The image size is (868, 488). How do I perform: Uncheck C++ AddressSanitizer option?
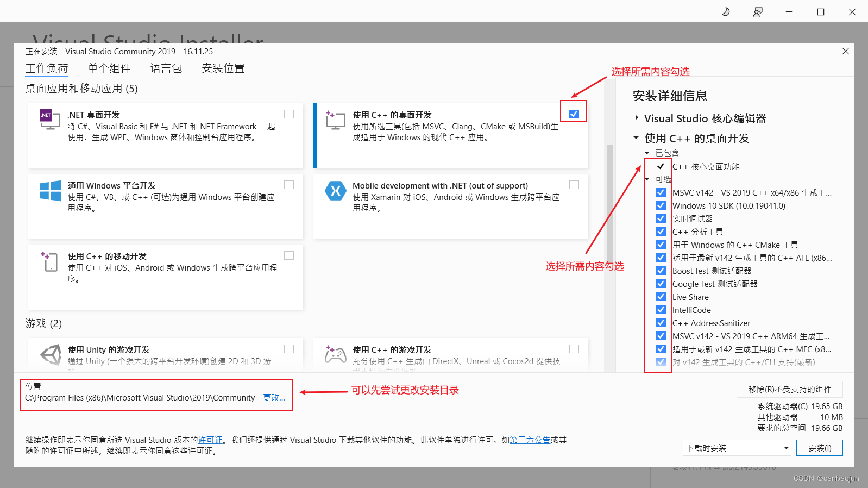pyautogui.click(x=661, y=323)
